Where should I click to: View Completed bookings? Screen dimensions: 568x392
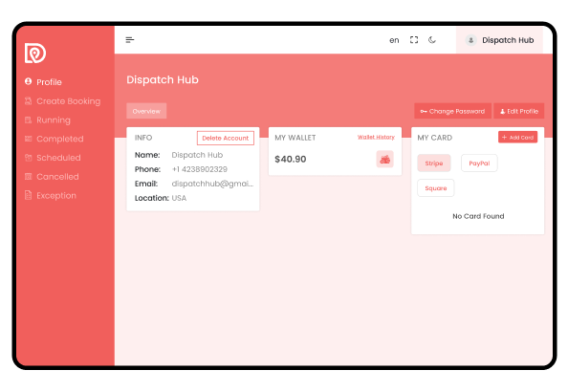point(54,139)
